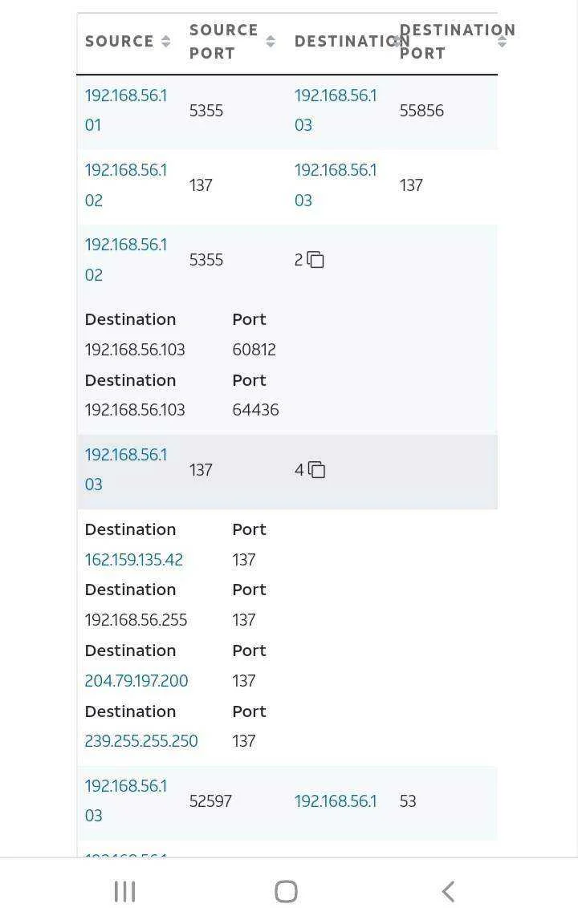The image size is (578, 924).
Task: Open destination link 162.159.135.42
Action: click(x=134, y=559)
